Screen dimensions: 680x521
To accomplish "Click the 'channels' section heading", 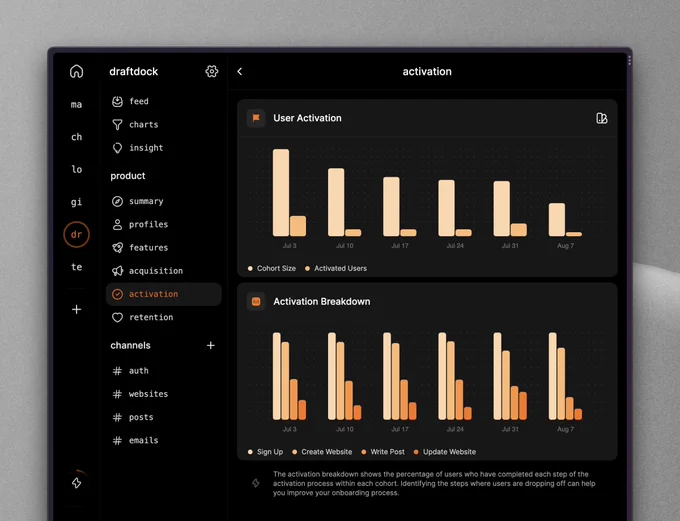I will [x=130, y=345].
